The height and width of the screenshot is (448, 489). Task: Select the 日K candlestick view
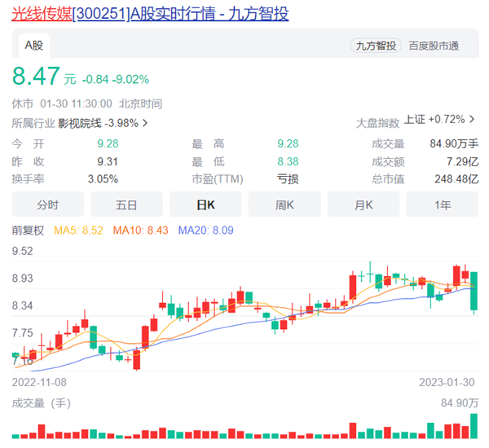pyautogui.click(x=205, y=204)
